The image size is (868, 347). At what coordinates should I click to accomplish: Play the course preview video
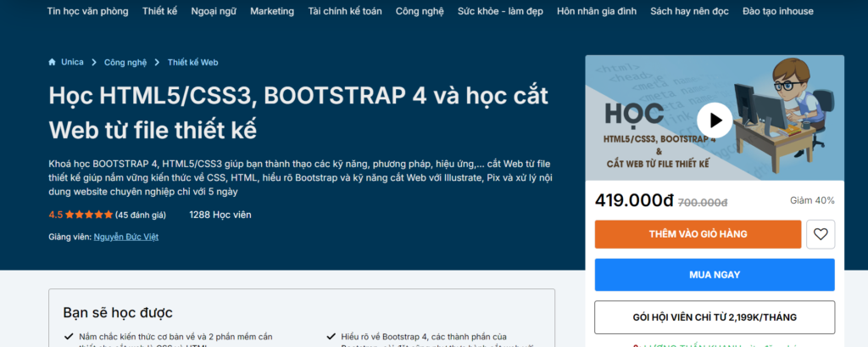[715, 120]
